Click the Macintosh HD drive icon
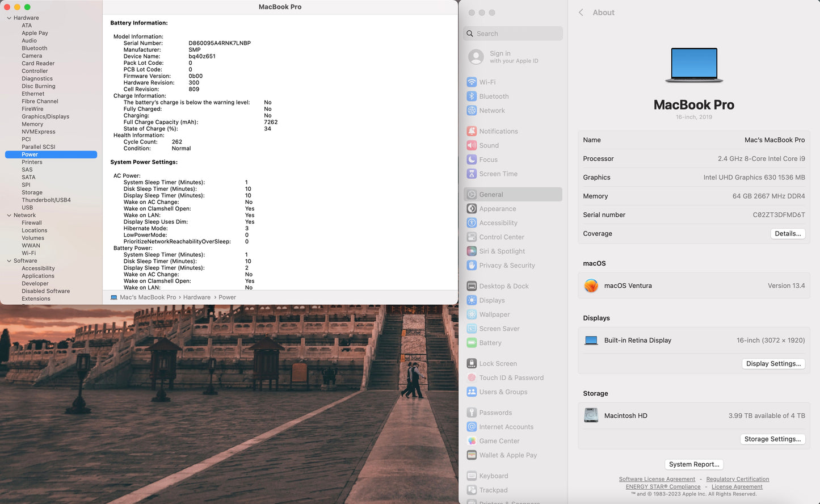Screen dimensions: 820x504 pos(591,416)
